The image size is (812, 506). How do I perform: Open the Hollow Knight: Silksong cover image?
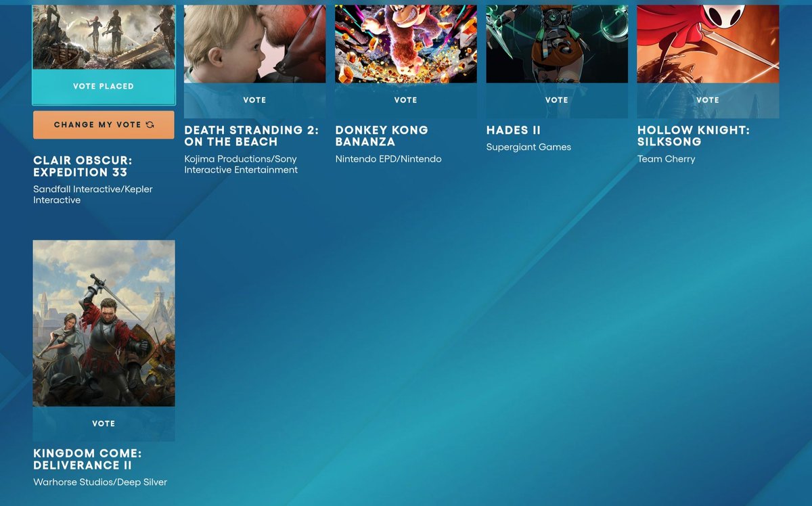point(708,44)
